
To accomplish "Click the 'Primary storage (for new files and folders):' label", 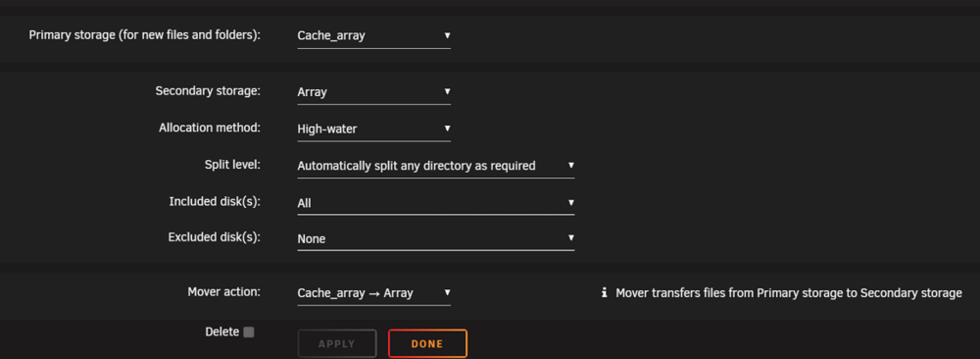I will [x=144, y=35].
